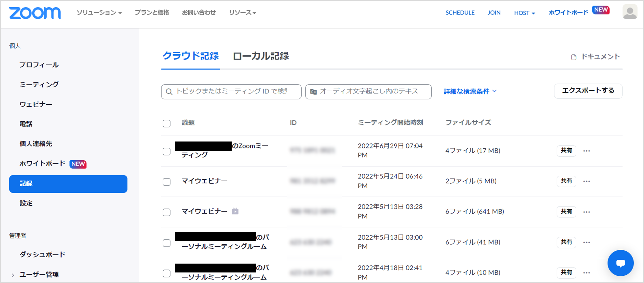This screenshot has height=283, width=644.
Task: Click the ファイルサイズ column header
Action: point(468,123)
